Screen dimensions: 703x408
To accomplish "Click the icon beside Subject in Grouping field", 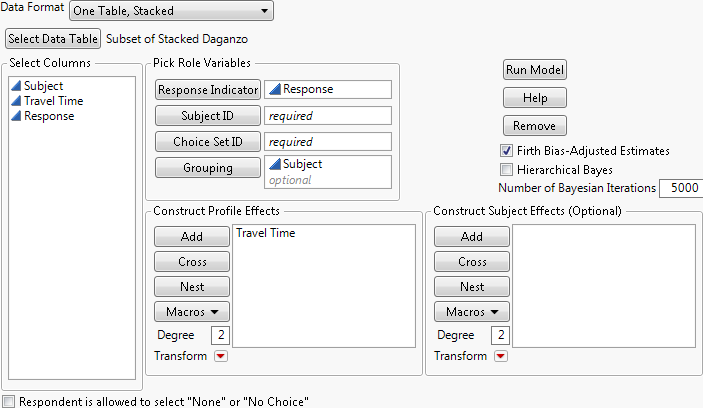I will tap(275, 164).
